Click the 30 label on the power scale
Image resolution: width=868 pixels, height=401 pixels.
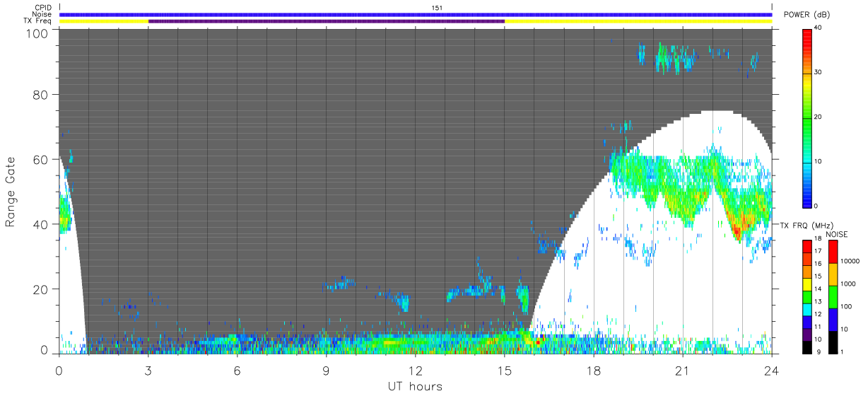[x=819, y=73]
